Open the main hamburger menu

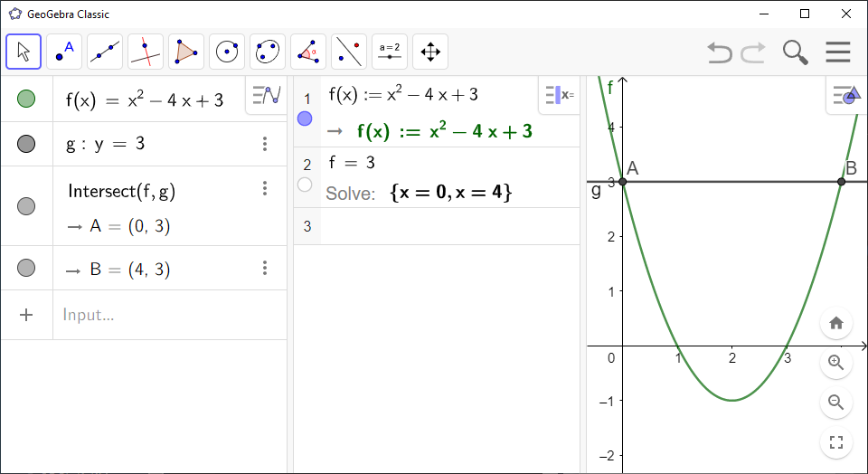pos(838,52)
